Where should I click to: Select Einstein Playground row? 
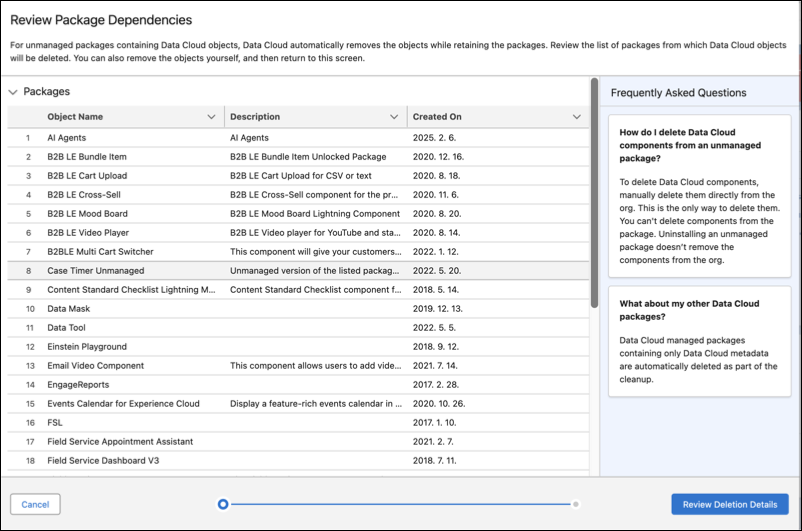(298, 346)
